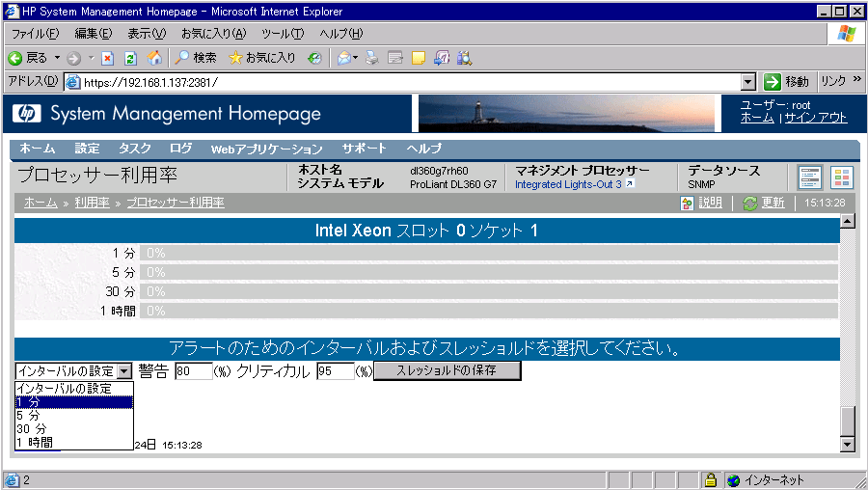This screenshot has height=490, width=868.
Task: Go to browser Home icon
Action: (155, 58)
